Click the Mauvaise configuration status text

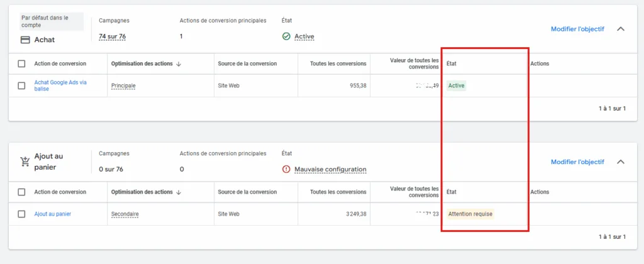point(330,169)
